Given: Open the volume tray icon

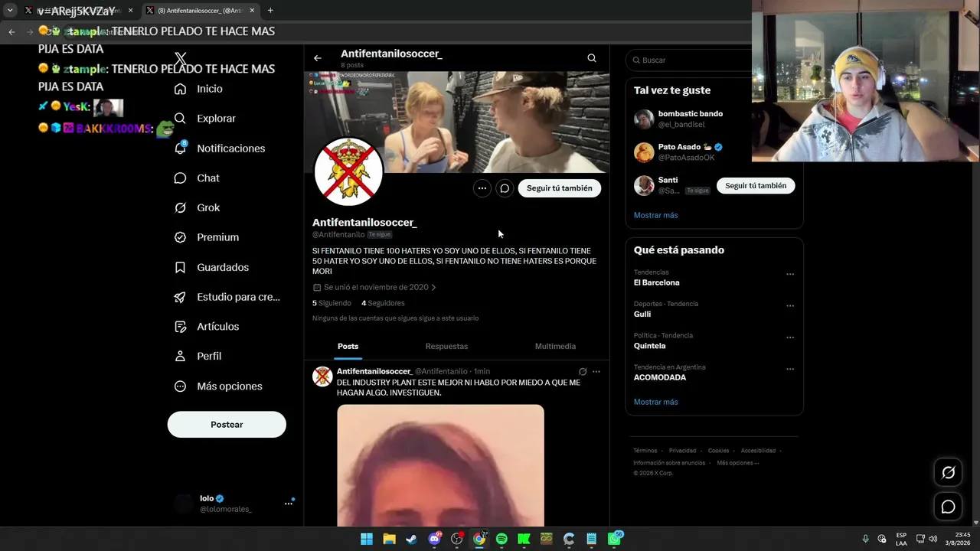Looking at the screenshot, I should [933, 539].
